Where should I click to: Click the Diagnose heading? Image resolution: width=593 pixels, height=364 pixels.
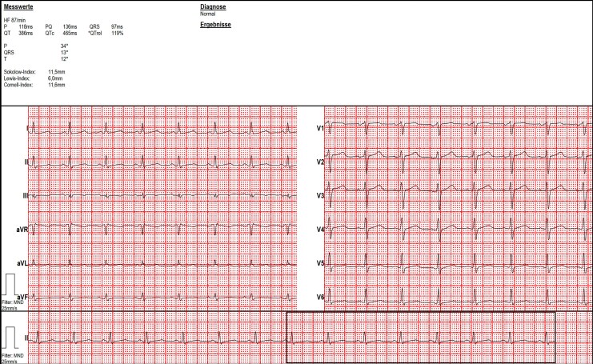pos(213,7)
